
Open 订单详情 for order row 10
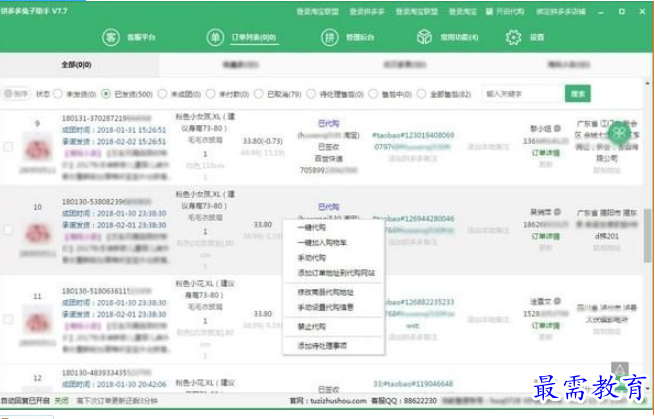546,236
